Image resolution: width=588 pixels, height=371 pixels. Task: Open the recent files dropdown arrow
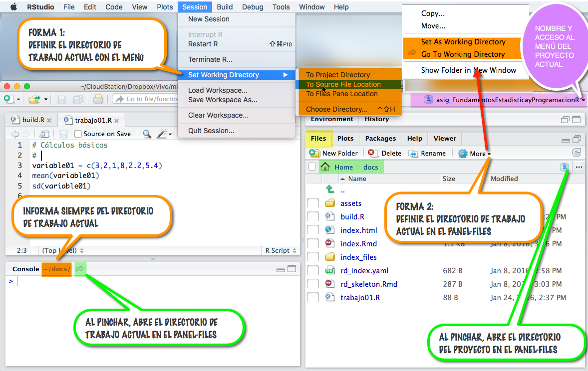click(x=46, y=100)
